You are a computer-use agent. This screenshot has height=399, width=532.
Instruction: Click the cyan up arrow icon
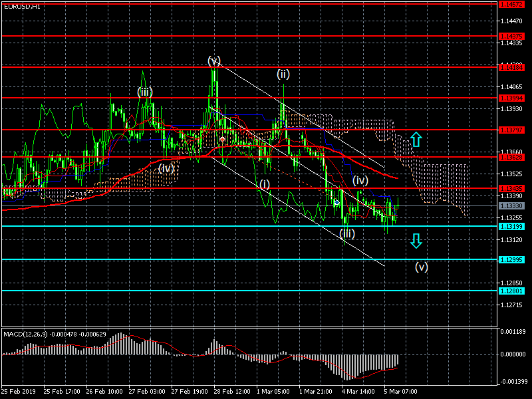point(416,140)
